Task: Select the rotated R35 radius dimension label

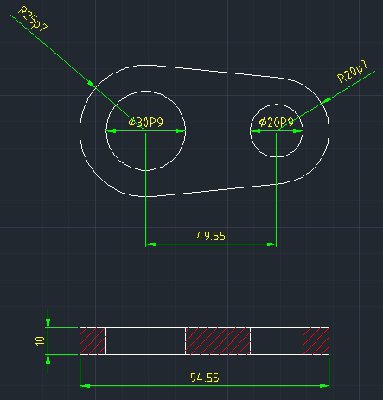Action: [x=33, y=19]
